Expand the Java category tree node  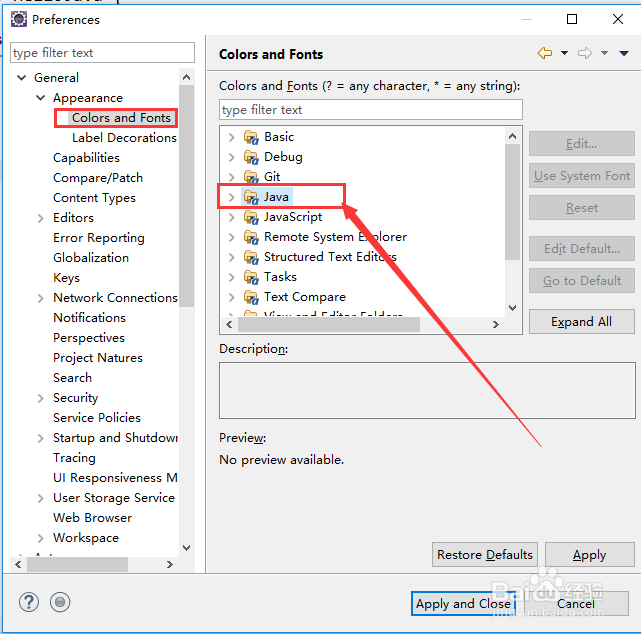coord(231,197)
